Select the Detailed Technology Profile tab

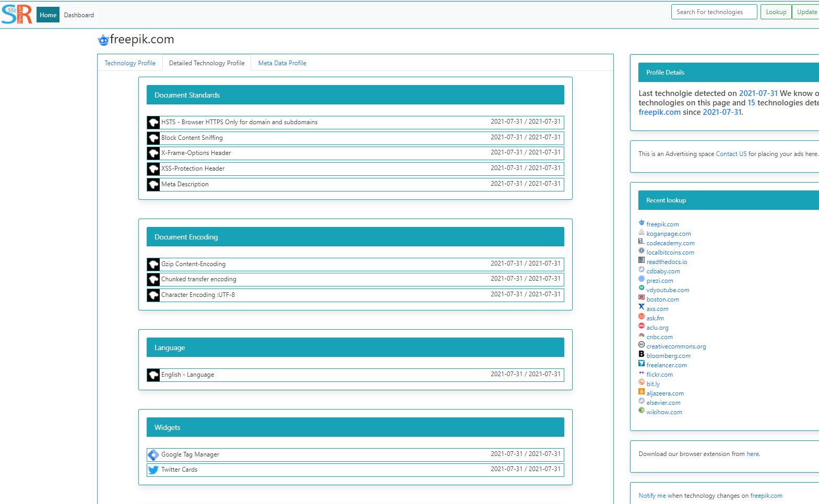click(207, 63)
